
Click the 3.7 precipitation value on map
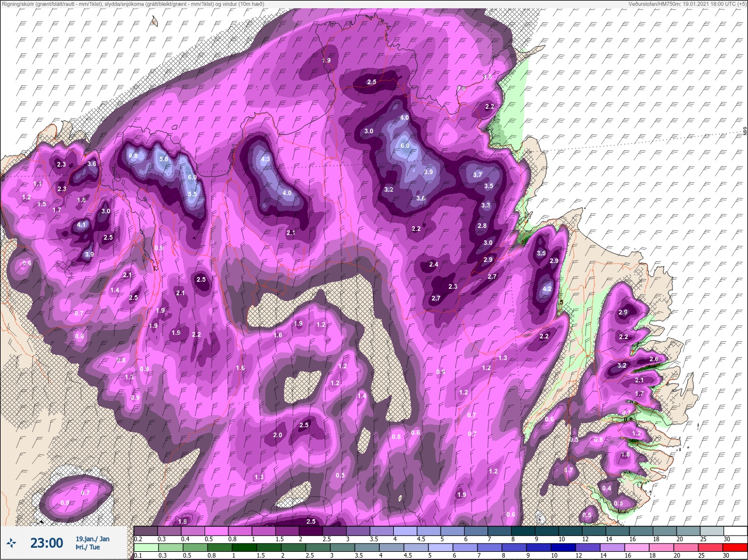coord(477,175)
